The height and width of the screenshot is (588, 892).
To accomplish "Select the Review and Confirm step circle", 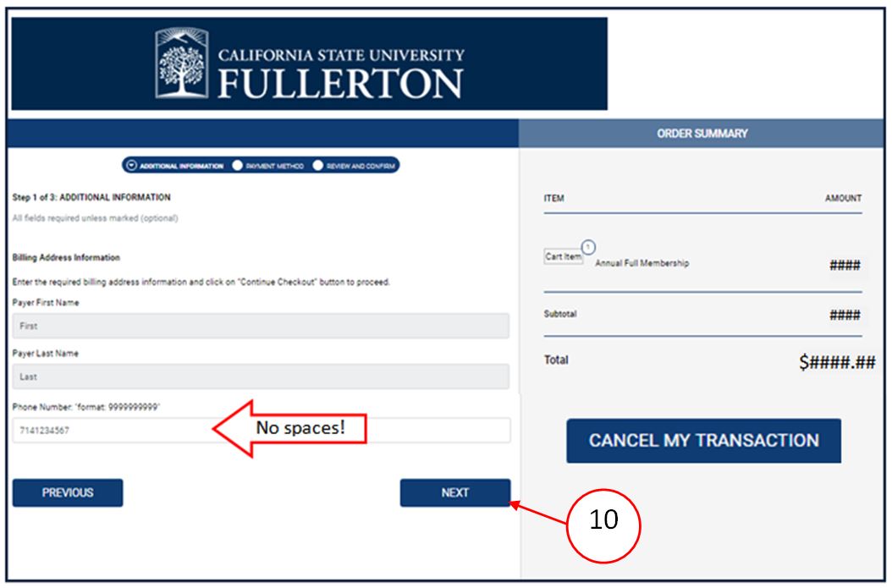I will coord(318,166).
